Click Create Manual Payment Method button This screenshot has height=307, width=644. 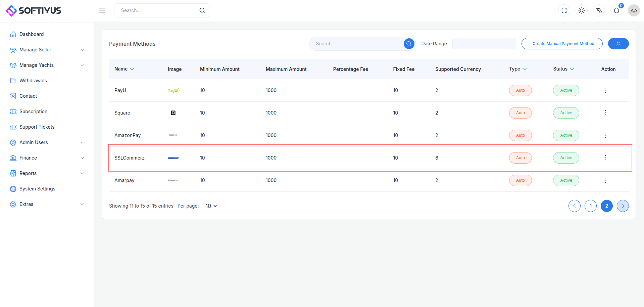562,44
